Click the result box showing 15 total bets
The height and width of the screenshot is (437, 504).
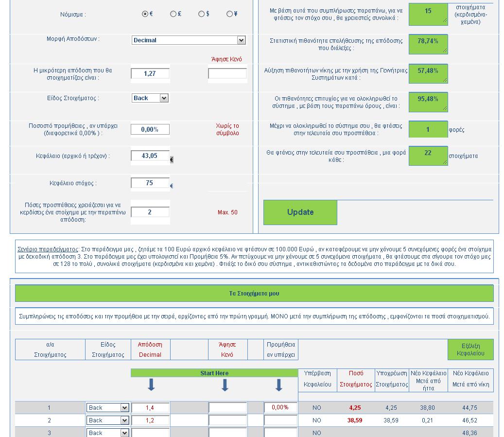428,14
